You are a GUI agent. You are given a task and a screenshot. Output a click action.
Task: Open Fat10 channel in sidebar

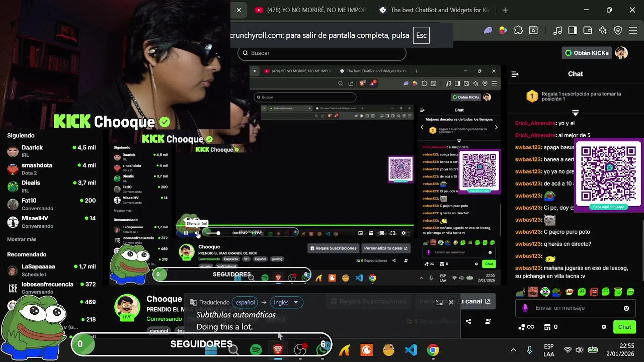(x=51, y=204)
